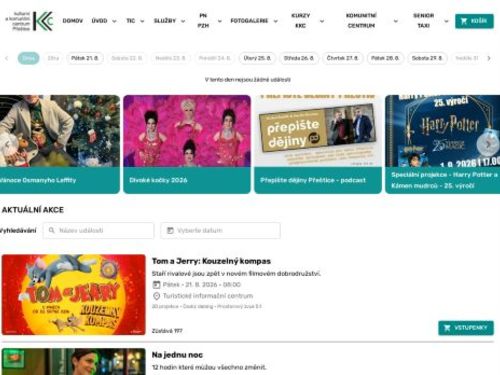
Task: Expand the SLUŽBY dropdown chevron
Action: click(x=183, y=21)
